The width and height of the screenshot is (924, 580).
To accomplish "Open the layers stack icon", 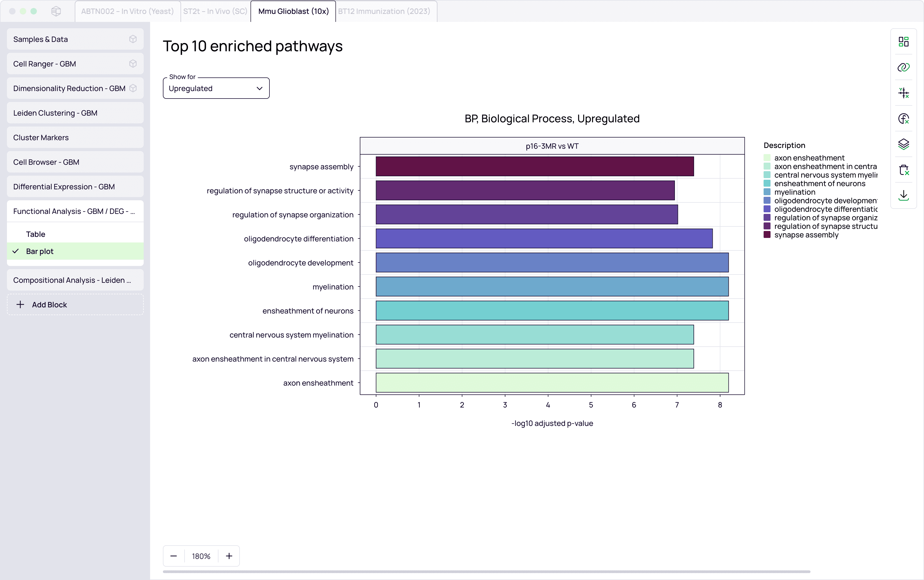I will pyautogui.click(x=903, y=144).
